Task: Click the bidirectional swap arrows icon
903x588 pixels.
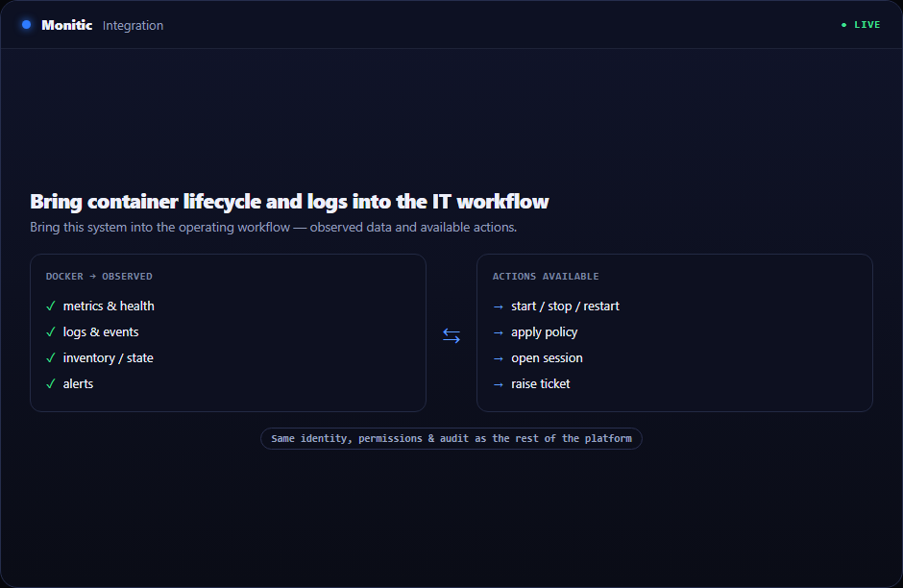Action: pos(451,335)
